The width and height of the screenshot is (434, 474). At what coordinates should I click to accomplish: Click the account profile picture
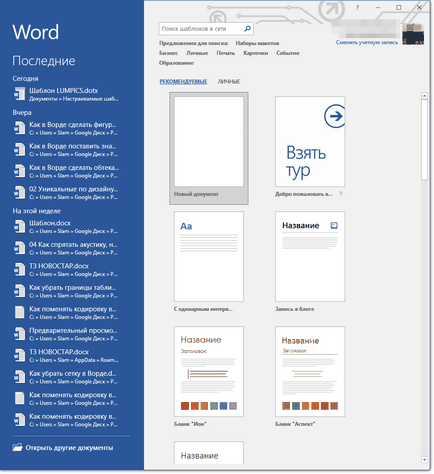point(413,34)
